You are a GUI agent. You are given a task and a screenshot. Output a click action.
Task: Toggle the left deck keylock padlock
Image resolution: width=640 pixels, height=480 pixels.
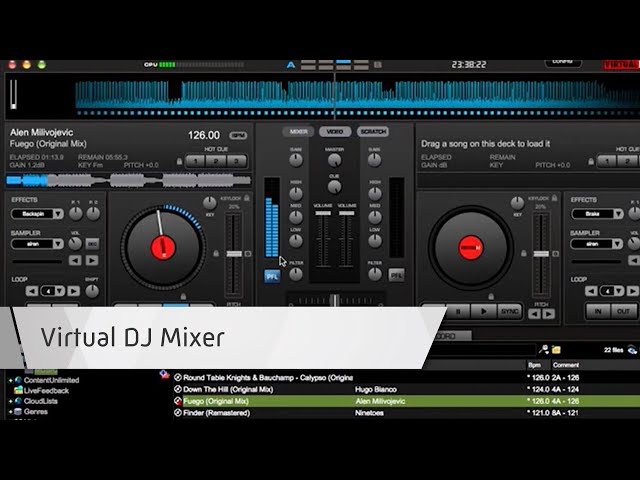click(x=247, y=198)
